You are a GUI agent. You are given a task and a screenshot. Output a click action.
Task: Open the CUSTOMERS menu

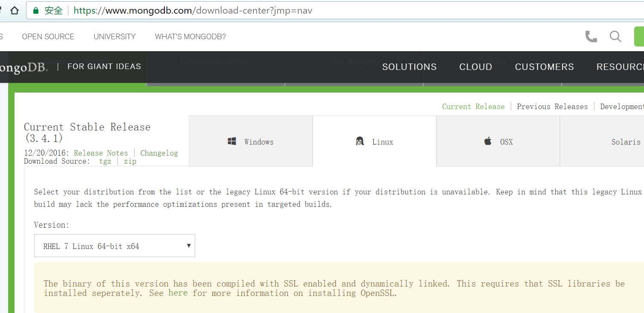coord(544,67)
